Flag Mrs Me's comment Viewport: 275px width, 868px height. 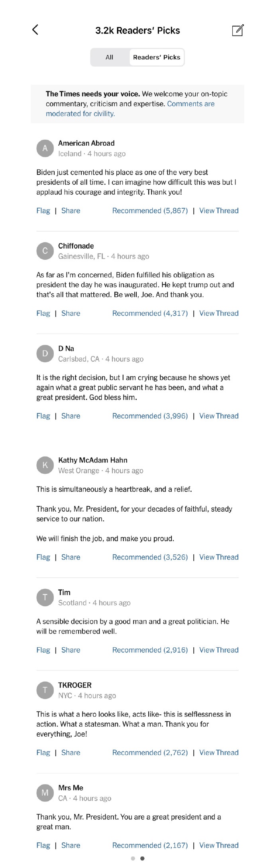43,845
